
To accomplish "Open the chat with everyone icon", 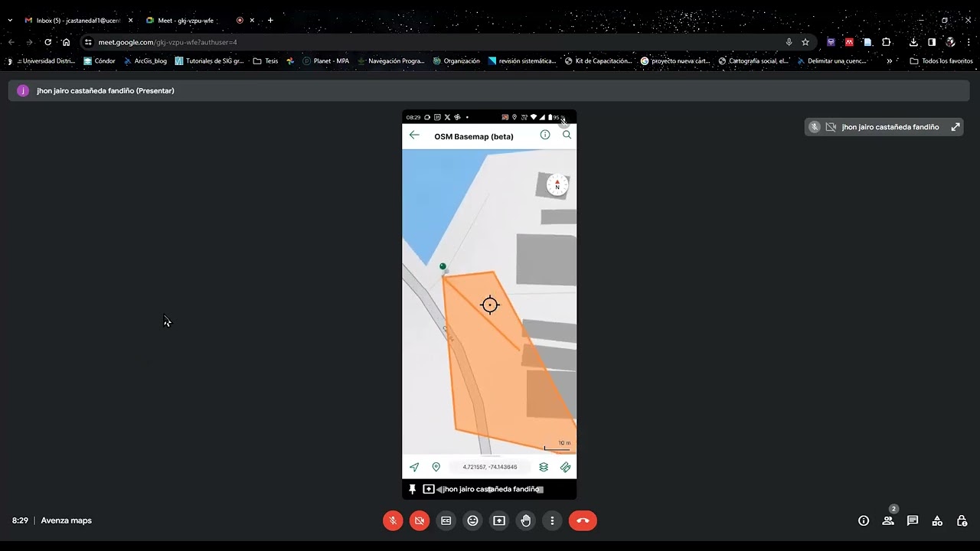I will (x=913, y=520).
